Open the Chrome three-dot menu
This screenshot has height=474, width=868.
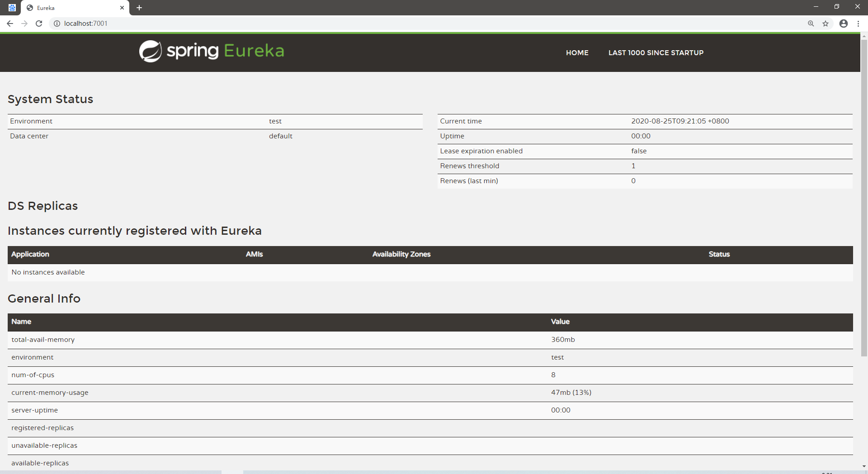coord(858,24)
